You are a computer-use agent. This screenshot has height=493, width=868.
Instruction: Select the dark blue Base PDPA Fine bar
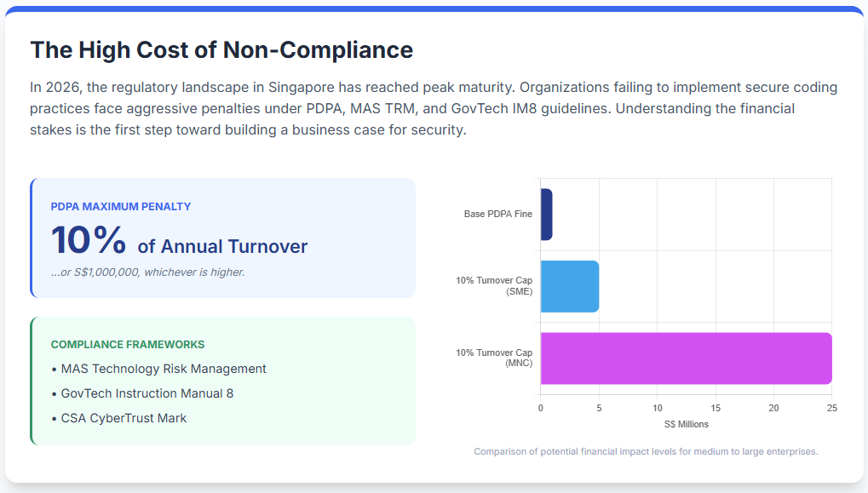(546, 215)
